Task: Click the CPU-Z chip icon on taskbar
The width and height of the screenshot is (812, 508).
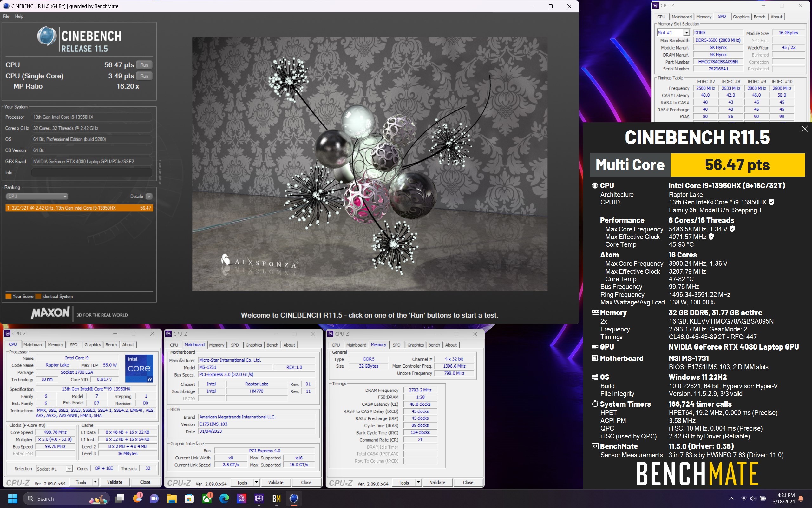Action: [x=259, y=498]
